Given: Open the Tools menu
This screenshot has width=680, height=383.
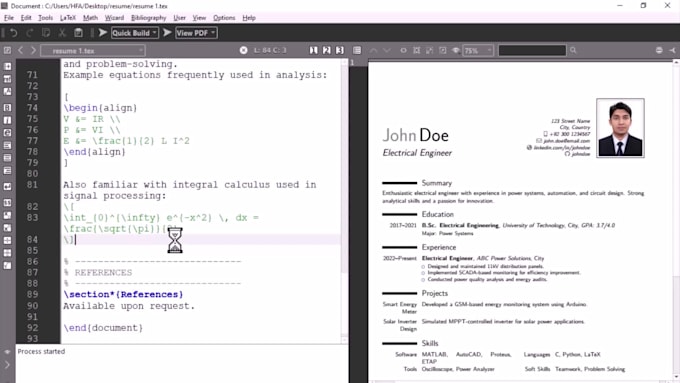Looking at the screenshot, I should 46,18.
